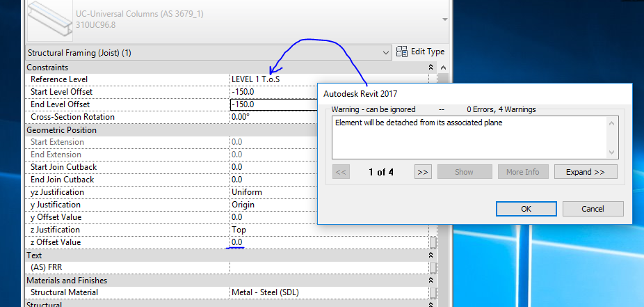Screen dimensions: 644x307
Task: Click the End Extension label
Action: pyautogui.click(x=56, y=155)
